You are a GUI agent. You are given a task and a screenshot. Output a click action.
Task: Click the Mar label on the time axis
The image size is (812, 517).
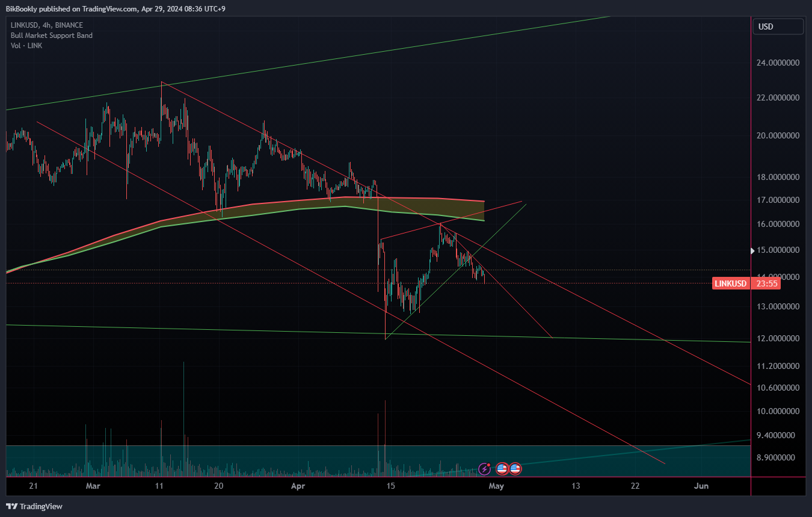[93, 486]
